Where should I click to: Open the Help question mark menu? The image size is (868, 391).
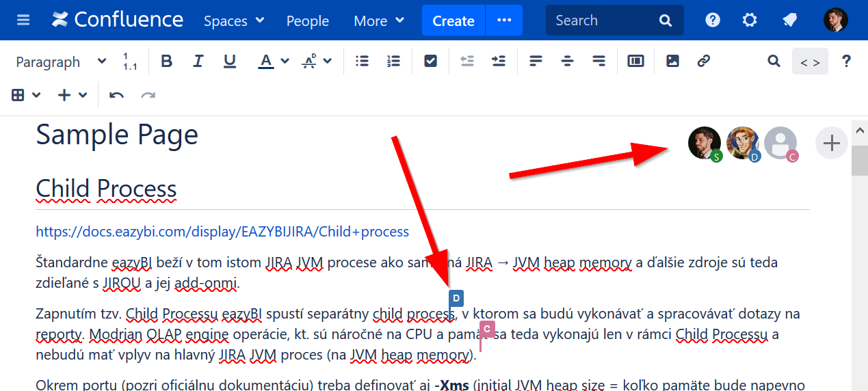point(713,20)
